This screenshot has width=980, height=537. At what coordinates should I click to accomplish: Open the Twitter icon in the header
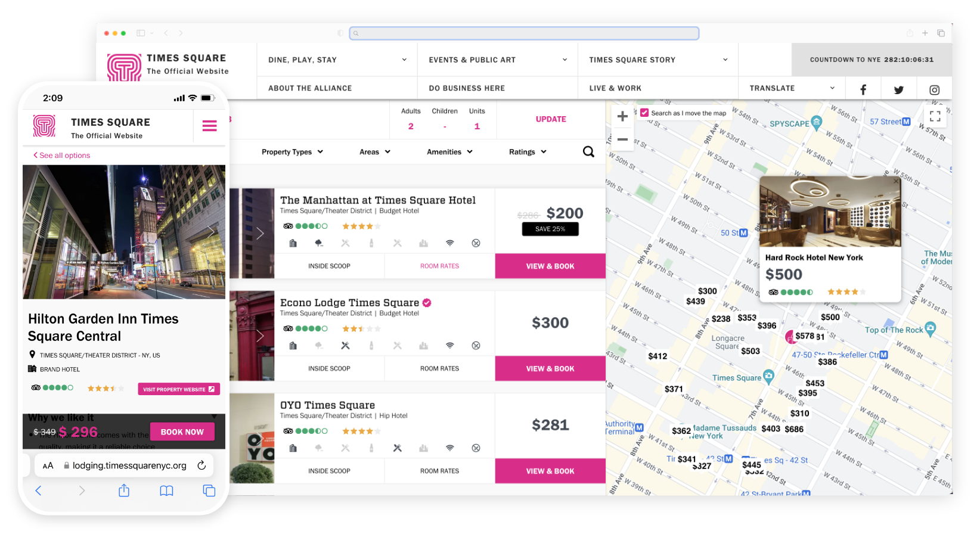[x=898, y=90]
